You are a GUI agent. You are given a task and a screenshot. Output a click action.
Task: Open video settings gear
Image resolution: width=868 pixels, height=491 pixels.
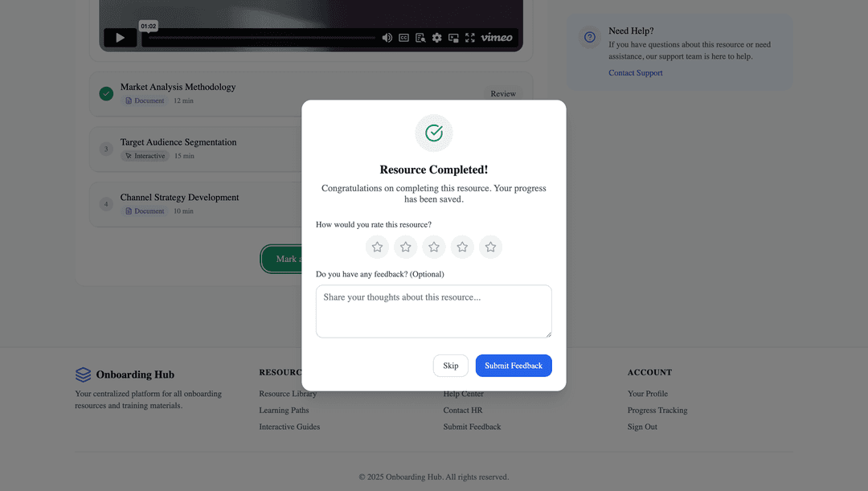tap(437, 38)
